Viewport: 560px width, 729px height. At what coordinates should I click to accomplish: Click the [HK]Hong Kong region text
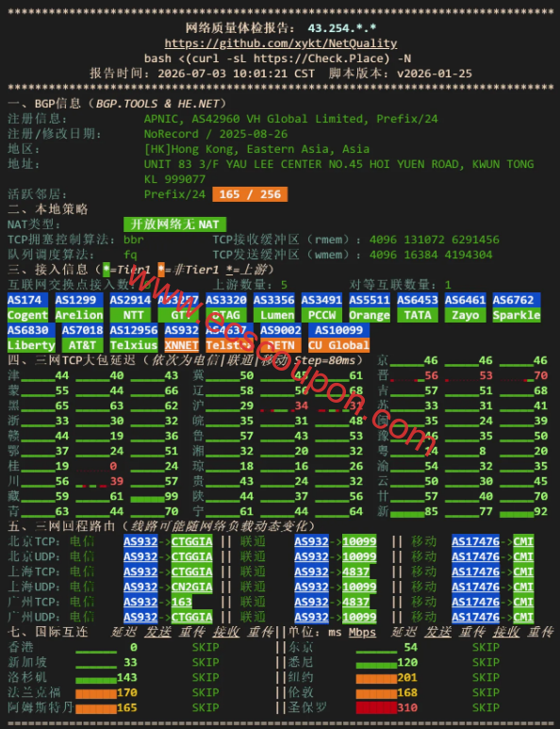pyautogui.click(x=256, y=149)
